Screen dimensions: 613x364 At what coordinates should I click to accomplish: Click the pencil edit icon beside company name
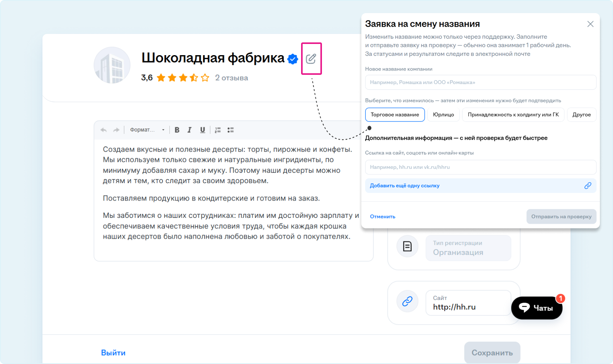[x=311, y=59]
